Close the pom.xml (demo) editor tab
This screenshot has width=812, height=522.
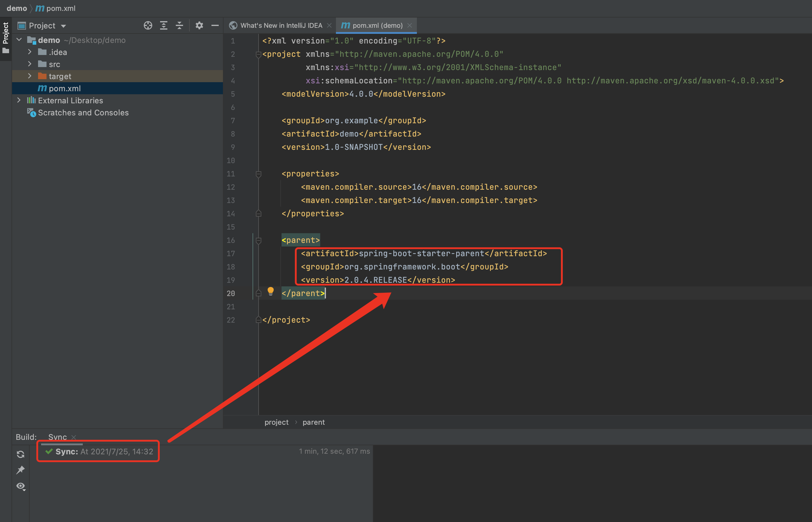tap(410, 25)
